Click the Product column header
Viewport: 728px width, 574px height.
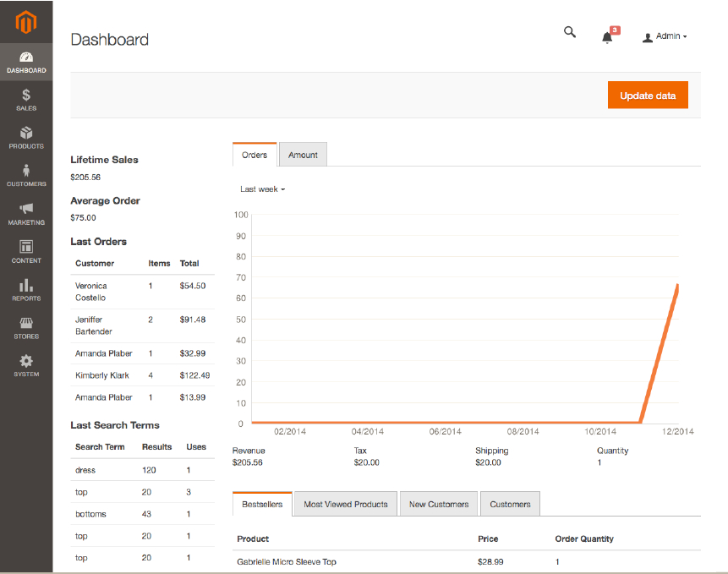[253, 538]
